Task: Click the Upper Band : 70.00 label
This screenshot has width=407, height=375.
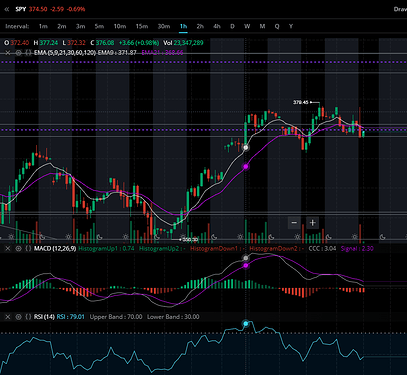Action: pos(116,317)
